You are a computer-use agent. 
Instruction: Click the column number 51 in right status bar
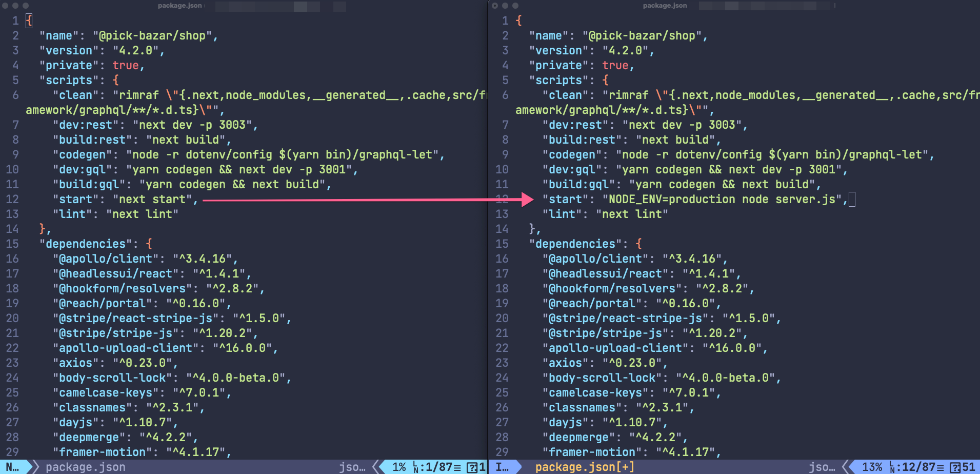coord(968,467)
